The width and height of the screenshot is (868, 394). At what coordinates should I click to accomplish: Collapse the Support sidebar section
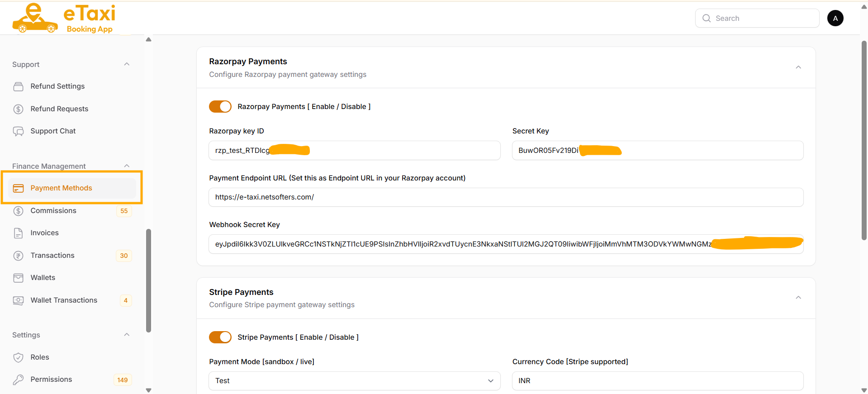[127, 64]
